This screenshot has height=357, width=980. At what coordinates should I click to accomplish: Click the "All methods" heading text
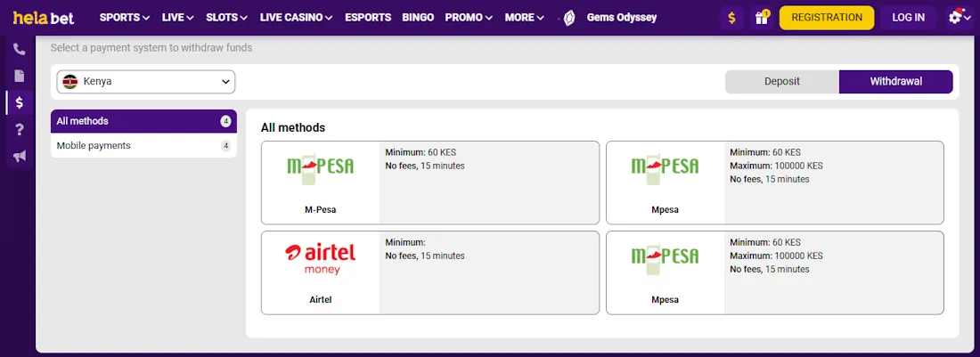[292, 128]
